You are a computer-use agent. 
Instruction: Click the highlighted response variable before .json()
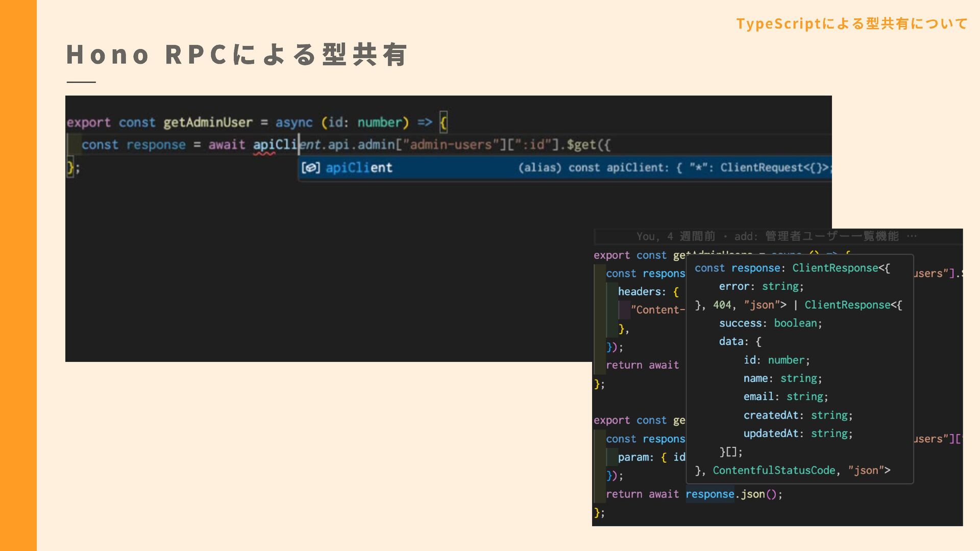click(x=709, y=494)
